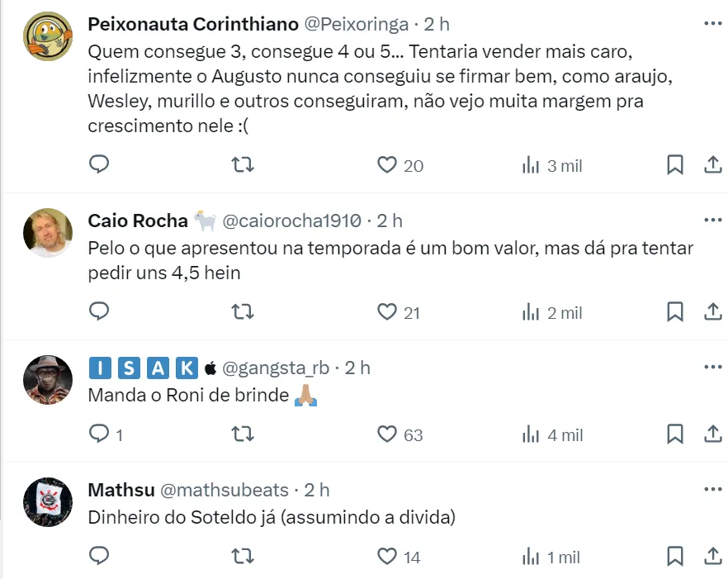Reply to Peixonauta Corinthiano's tweet

pyautogui.click(x=99, y=165)
